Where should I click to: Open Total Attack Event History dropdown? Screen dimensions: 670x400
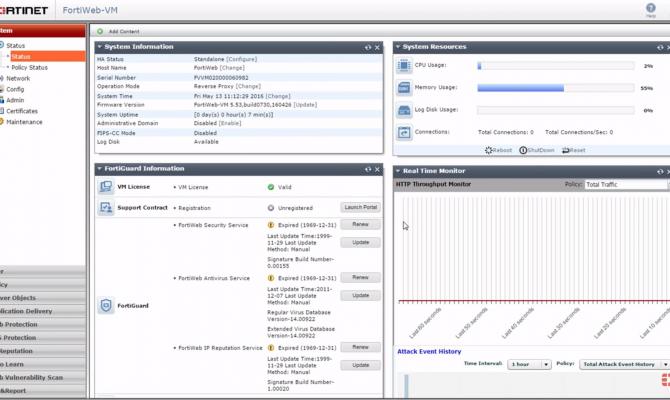tap(624, 364)
